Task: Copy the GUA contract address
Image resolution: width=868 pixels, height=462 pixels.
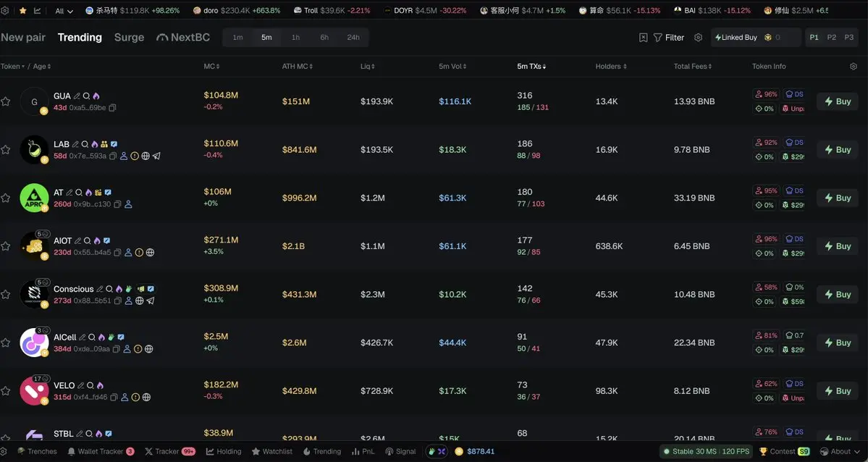Action: click(112, 107)
